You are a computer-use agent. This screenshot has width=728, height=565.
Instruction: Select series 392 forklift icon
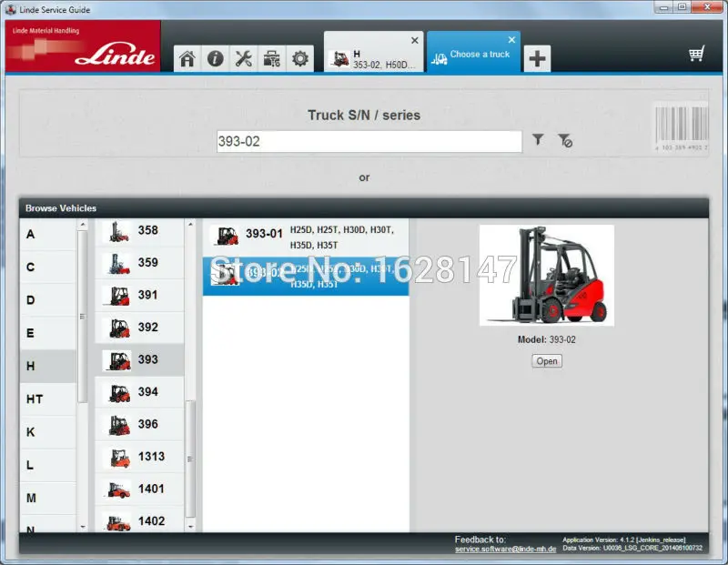click(x=119, y=328)
